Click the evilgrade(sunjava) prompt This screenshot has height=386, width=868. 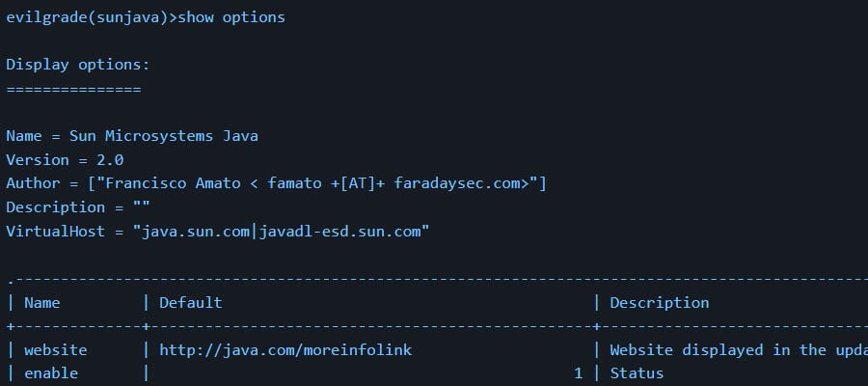[92, 17]
